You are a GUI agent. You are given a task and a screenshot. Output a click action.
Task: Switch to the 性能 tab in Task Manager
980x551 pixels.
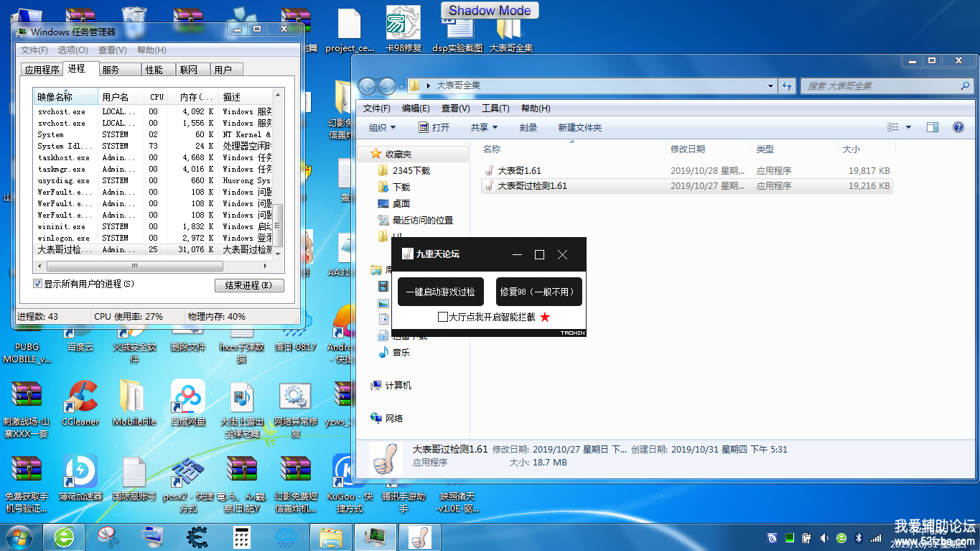(154, 70)
